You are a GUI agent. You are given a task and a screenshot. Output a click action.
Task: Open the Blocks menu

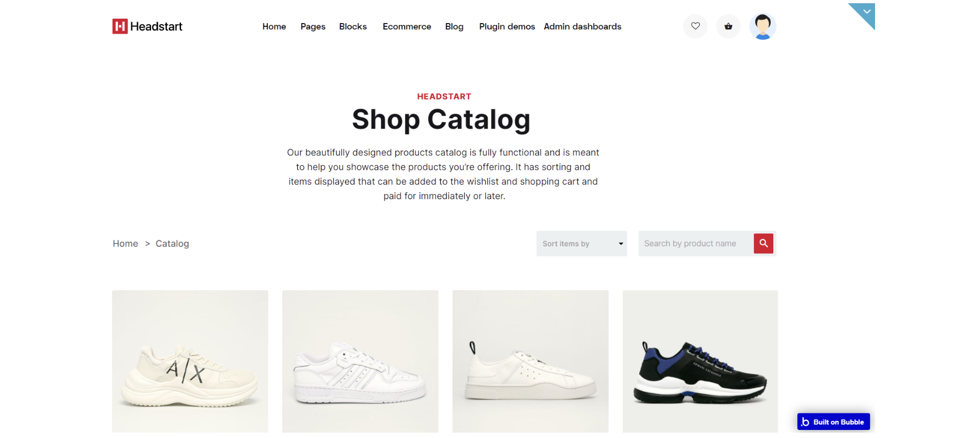(353, 27)
